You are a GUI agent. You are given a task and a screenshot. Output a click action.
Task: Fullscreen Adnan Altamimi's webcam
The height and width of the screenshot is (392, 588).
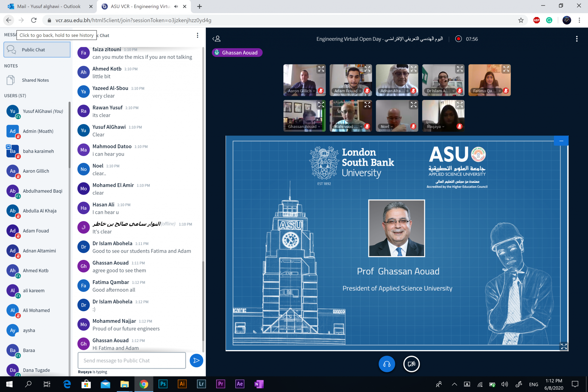[x=413, y=69]
